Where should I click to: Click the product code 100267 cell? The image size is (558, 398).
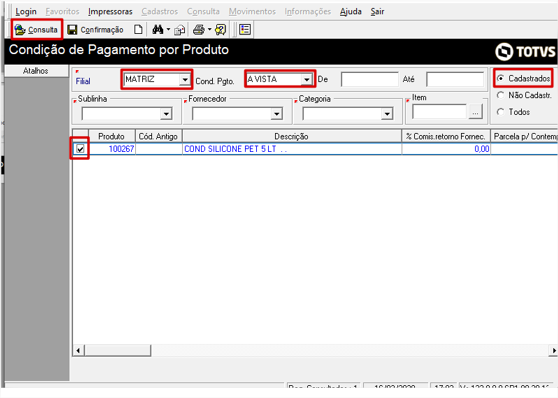coord(112,149)
